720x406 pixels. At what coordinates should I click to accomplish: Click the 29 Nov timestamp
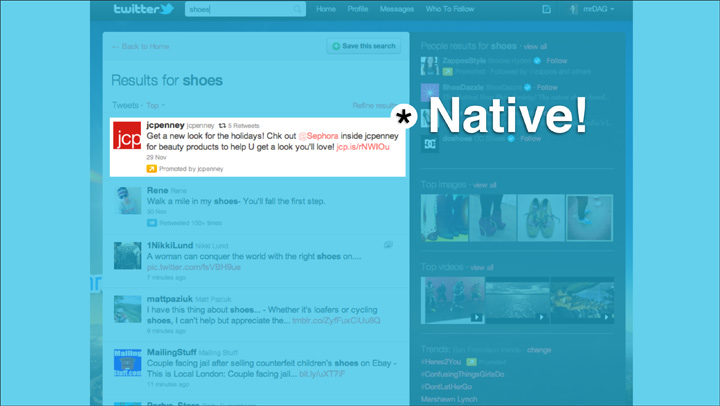point(156,157)
